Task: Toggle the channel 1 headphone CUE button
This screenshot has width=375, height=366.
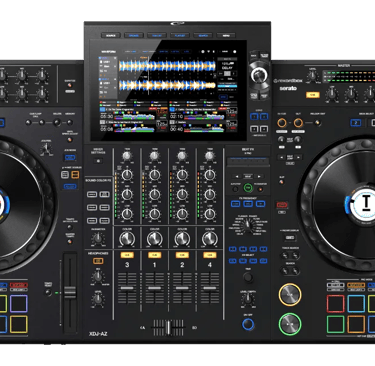Action: tap(154, 255)
